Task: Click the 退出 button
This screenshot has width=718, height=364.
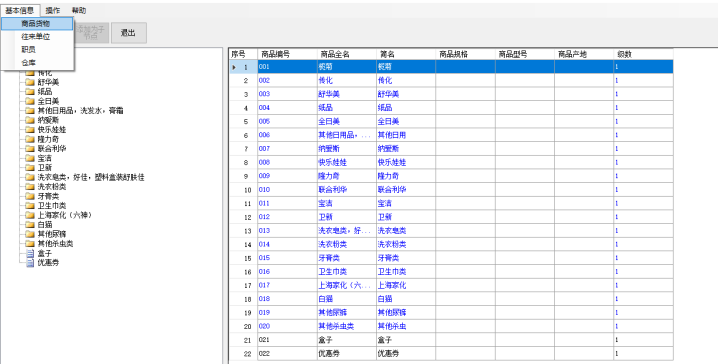Action: [129, 33]
